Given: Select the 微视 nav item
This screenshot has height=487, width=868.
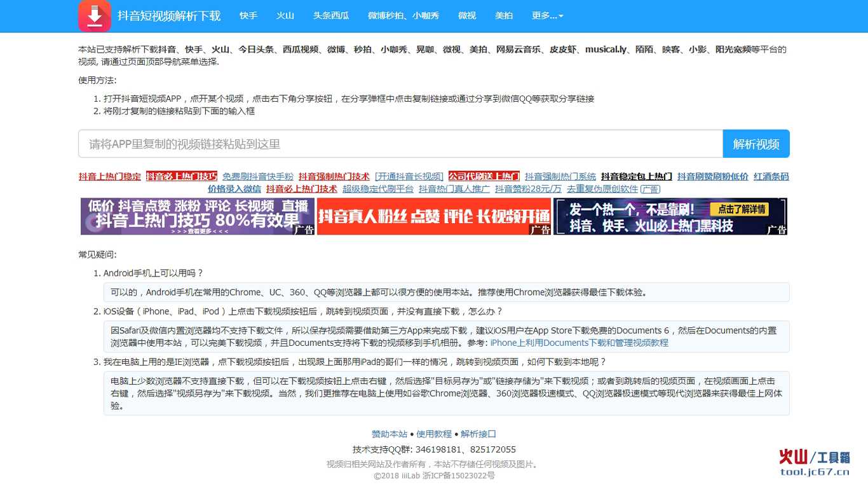Looking at the screenshot, I should click(467, 16).
